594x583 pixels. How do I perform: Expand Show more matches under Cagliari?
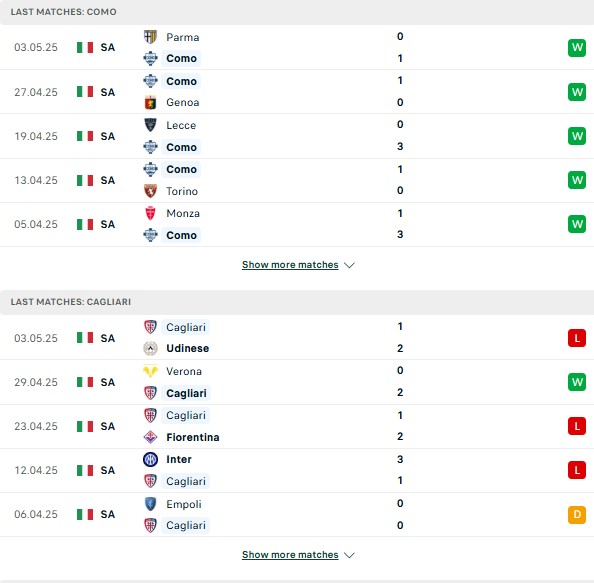pos(290,555)
